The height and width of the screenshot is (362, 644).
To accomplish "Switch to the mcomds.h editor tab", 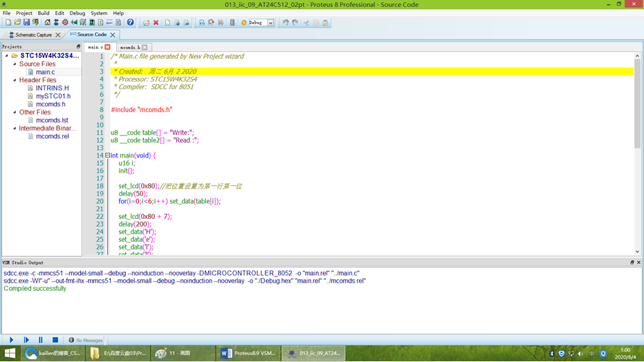I will pyautogui.click(x=130, y=48).
